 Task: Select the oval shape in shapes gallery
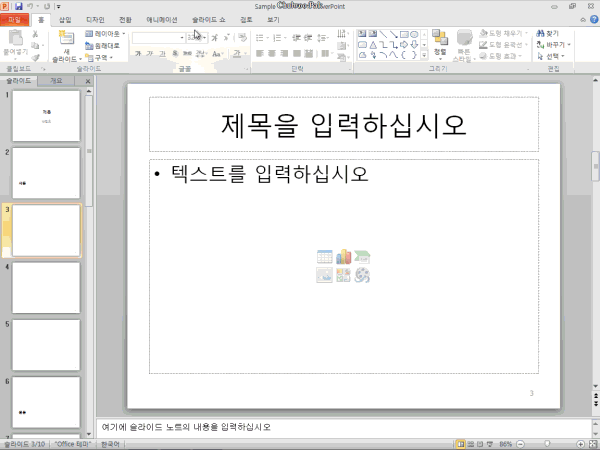414,34
